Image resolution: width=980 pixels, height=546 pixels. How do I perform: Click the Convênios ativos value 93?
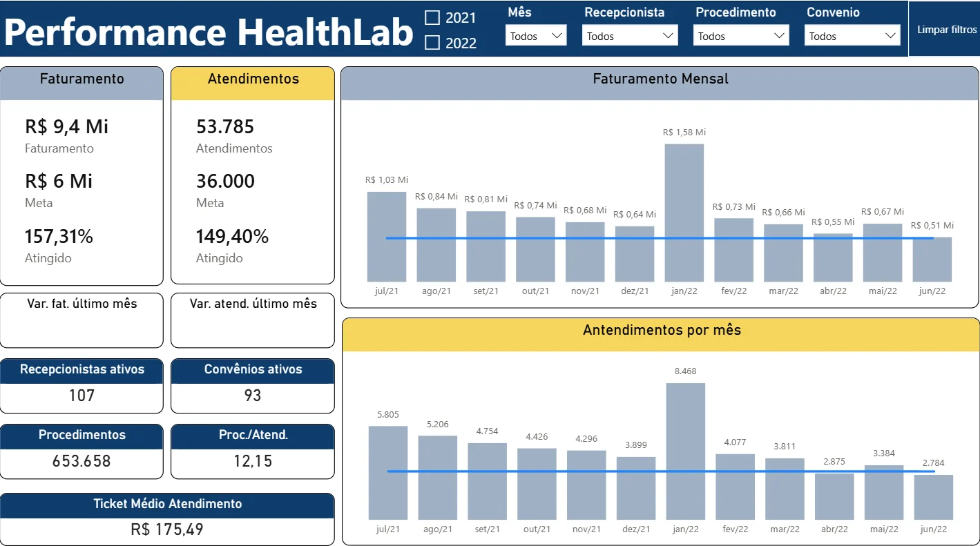pos(253,396)
